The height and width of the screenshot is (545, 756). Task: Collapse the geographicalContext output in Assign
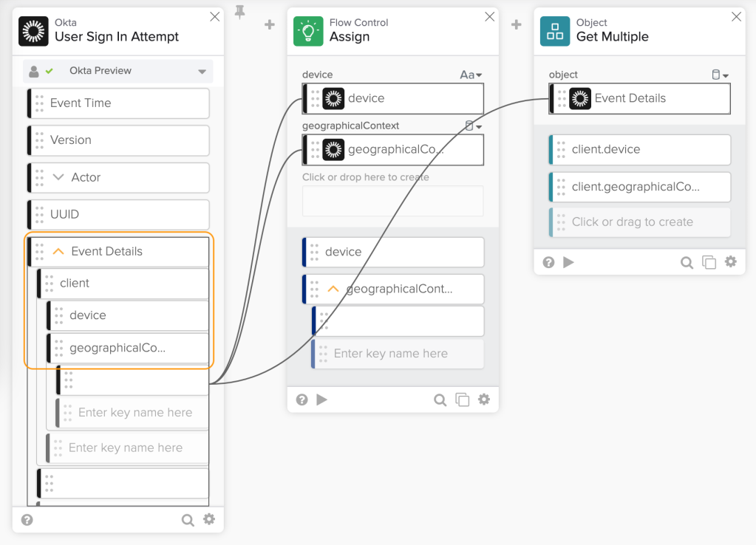(x=333, y=289)
